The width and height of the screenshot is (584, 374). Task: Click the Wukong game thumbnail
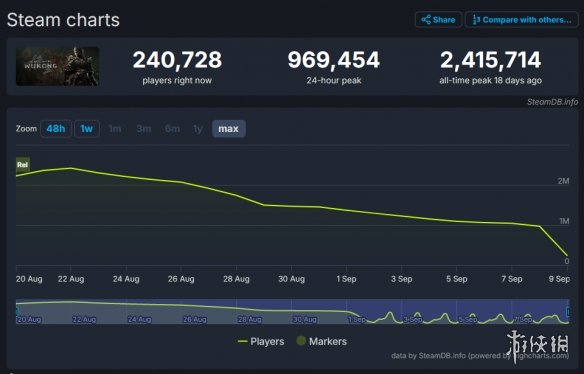(57, 66)
